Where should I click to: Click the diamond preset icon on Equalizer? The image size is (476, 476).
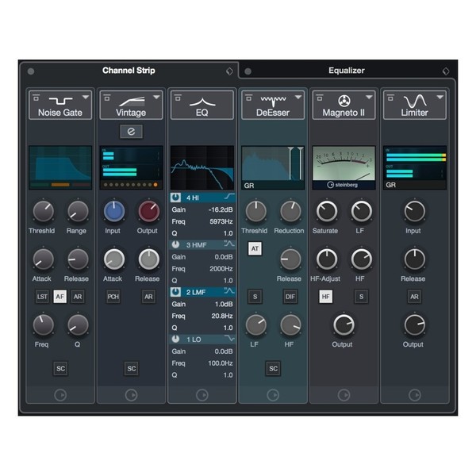pyautogui.click(x=446, y=71)
